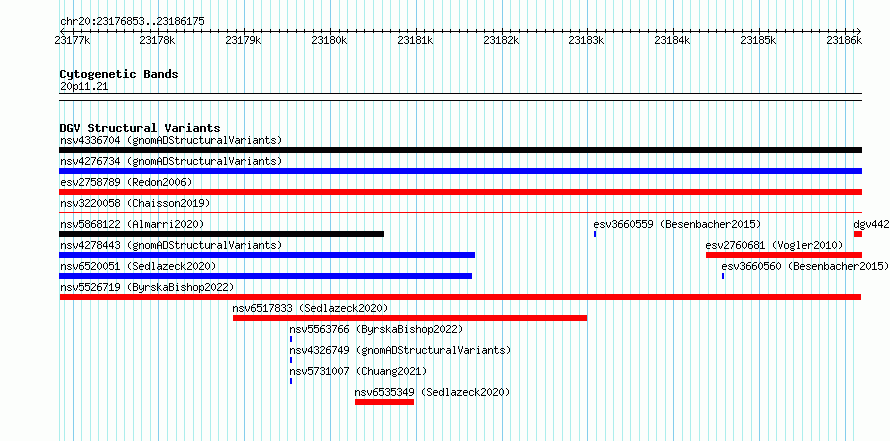Select the blue bar under nsv6520051
This screenshot has height=441, width=890.
click(266, 276)
